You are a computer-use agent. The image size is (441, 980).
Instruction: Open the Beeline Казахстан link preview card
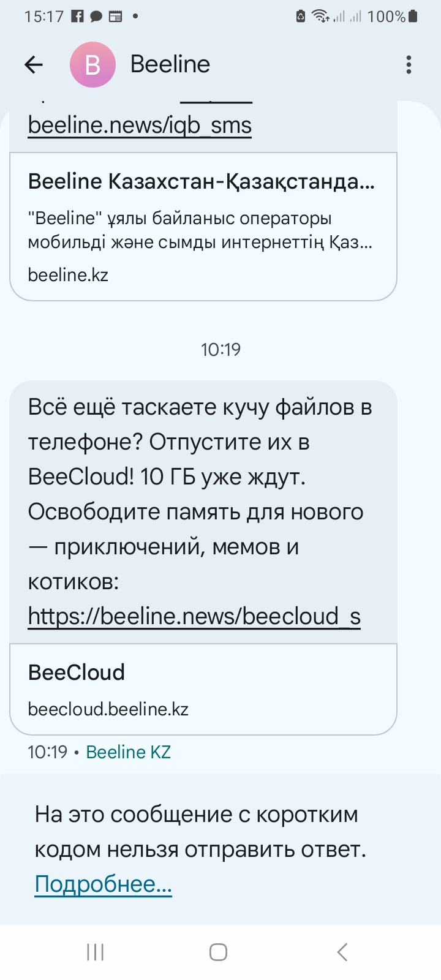click(203, 227)
